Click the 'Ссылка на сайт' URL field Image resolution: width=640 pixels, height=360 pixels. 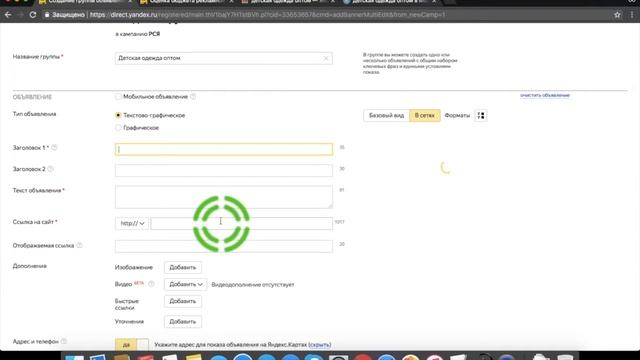click(x=242, y=223)
